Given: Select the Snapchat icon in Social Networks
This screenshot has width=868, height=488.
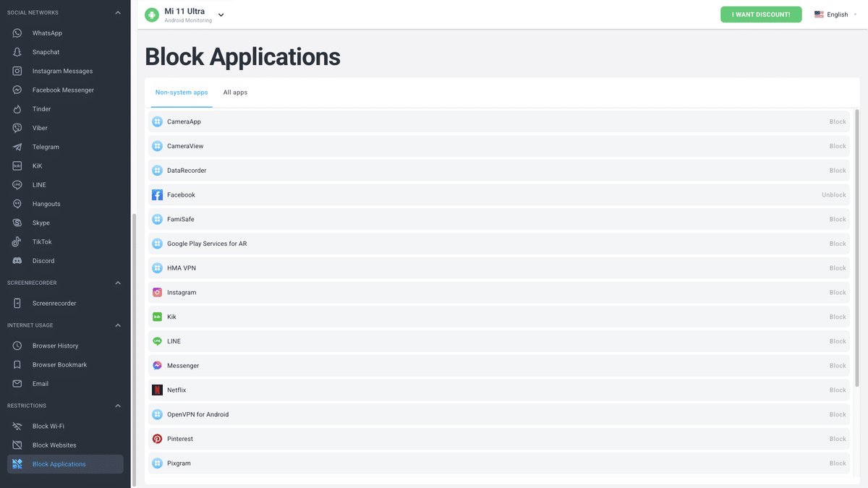Looking at the screenshot, I should click(x=16, y=51).
